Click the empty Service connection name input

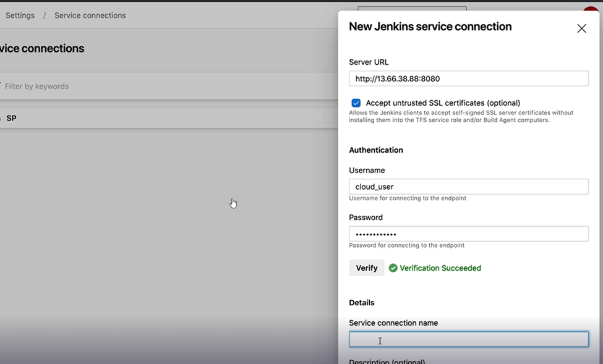click(x=468, y=339)
